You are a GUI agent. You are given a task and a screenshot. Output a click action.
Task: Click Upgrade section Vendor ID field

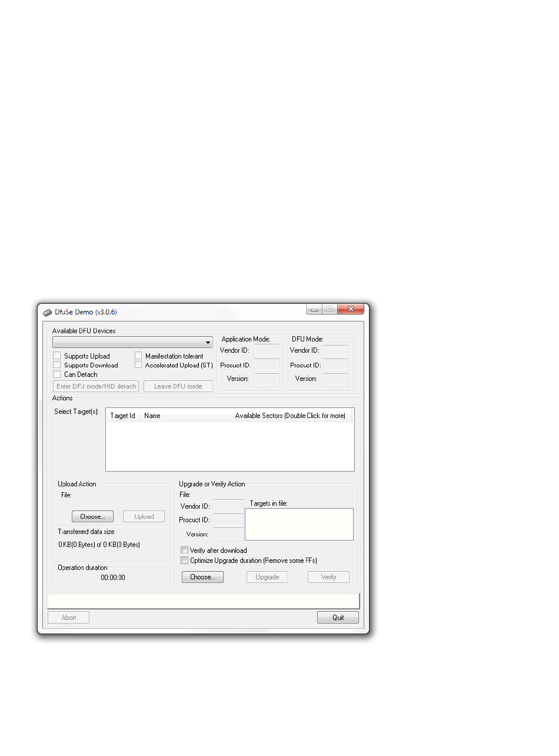228,506
